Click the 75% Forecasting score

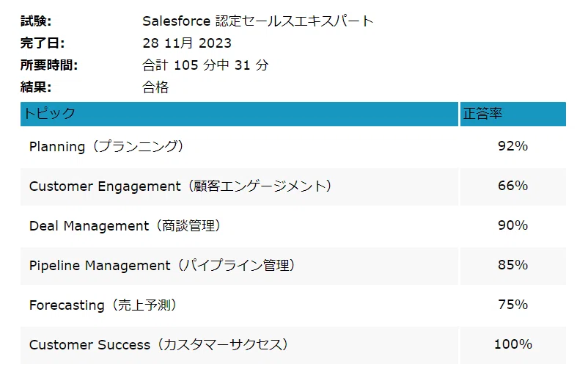512,305
